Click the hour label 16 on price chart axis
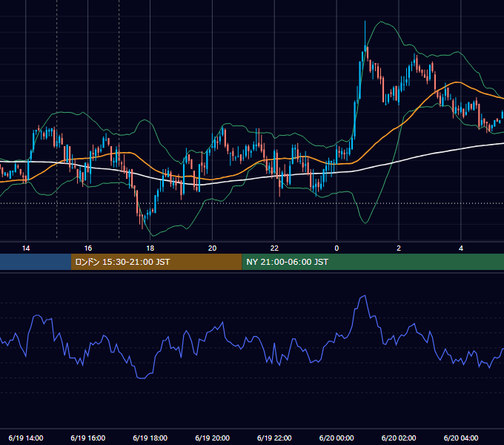The width and height of the screenshot is (504, 445). click(x=87, y=248)
